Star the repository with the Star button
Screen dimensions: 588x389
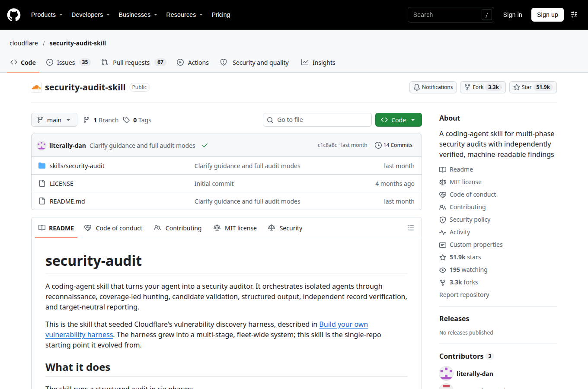tap(533, 87)
